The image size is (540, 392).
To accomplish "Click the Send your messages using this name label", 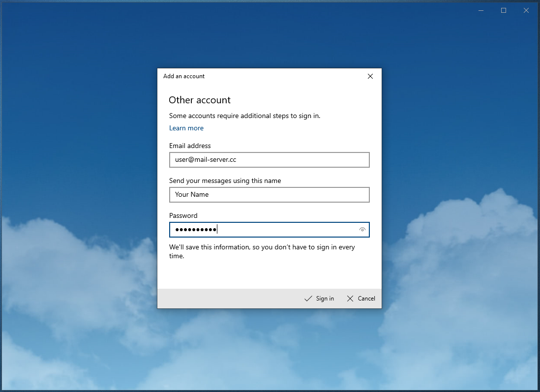I will point(225,181).
